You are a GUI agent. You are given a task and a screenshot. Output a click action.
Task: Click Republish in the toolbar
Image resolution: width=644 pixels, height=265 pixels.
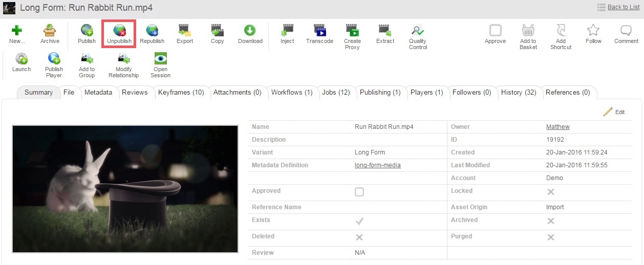coord(152,31)
